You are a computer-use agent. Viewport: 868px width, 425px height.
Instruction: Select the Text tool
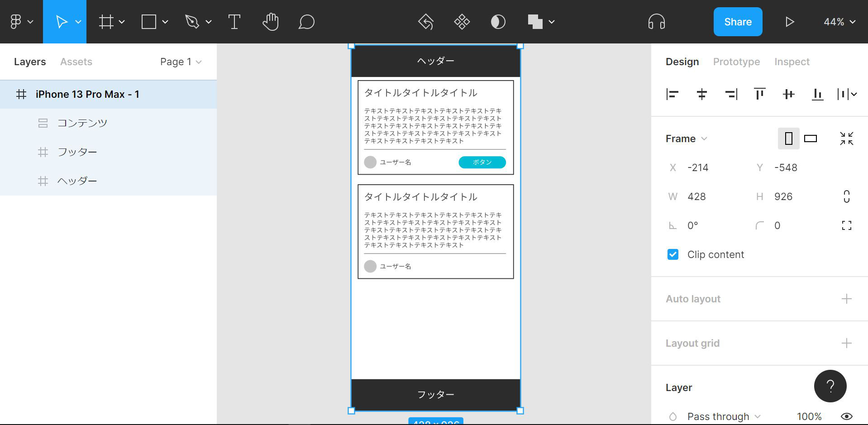click(234, 22)
